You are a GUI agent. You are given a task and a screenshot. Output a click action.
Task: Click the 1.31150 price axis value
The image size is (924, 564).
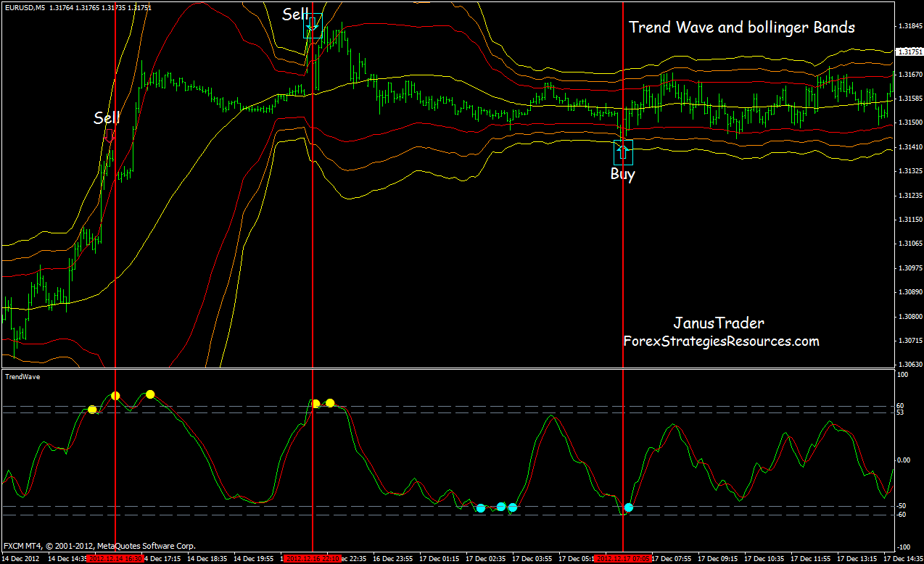(x=909, y=220)
